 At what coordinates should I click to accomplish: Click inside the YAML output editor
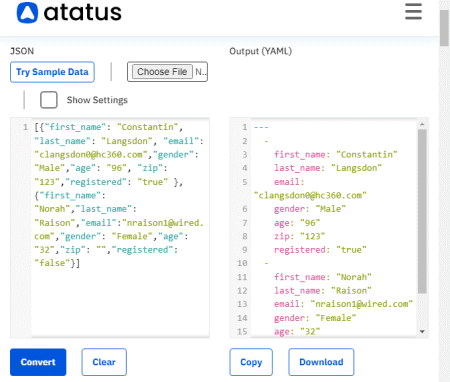[333, 228]
